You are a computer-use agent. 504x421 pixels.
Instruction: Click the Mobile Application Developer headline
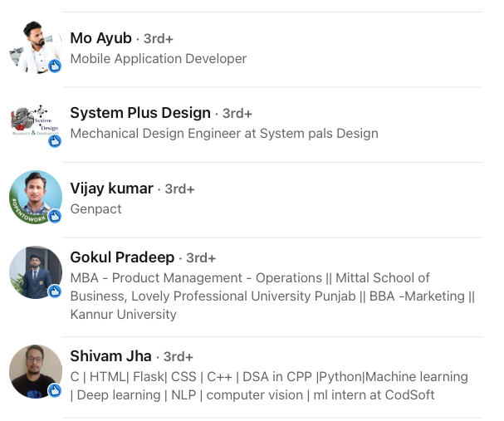(159, 59)
